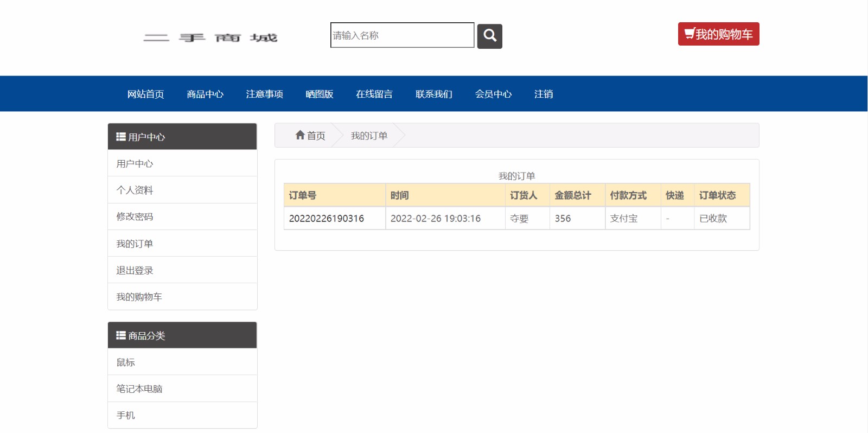Viewport: 868px width, 433px height.
Task: Click the 商品分类 panel list icon
Action: point(120,335)
